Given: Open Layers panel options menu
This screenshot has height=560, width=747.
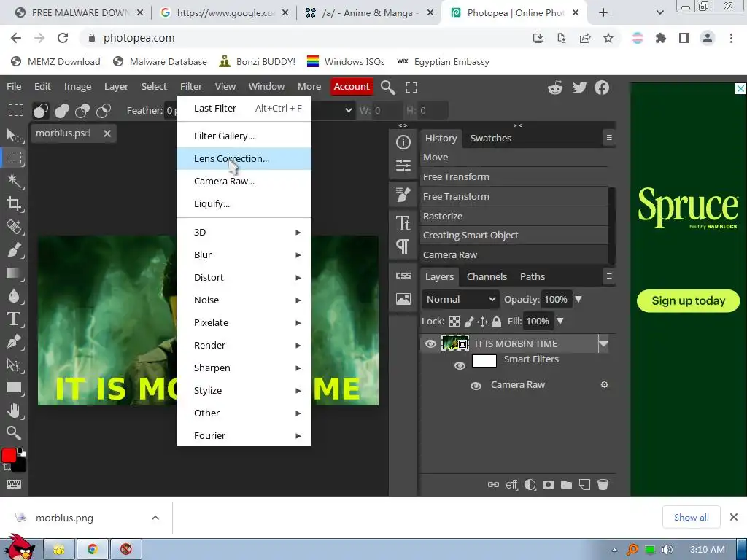Looking at the screenshot, I should click(x=609, y=276).
